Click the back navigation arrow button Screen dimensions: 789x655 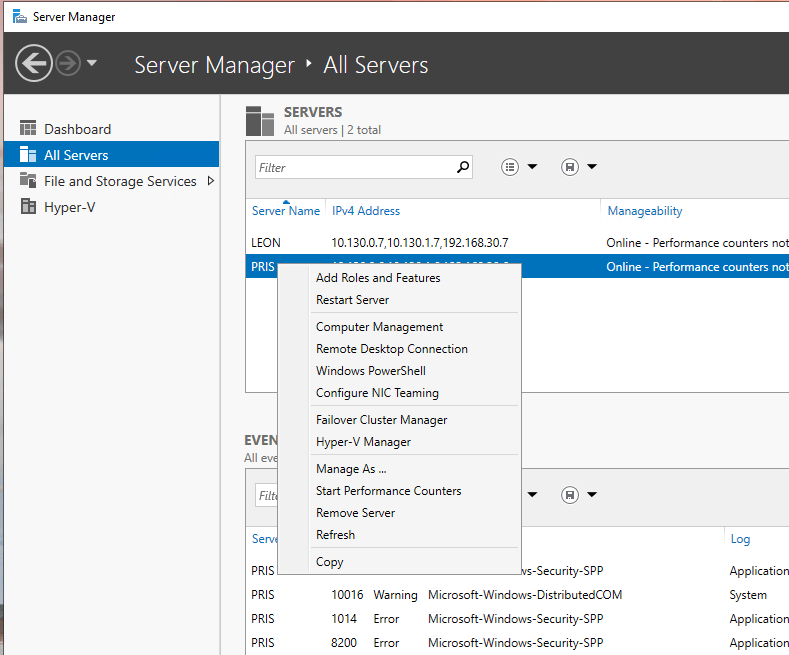coord(33,64)
